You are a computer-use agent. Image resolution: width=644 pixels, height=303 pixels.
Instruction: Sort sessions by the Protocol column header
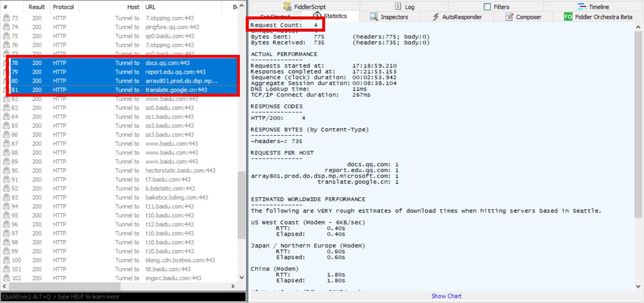tap(63, 7)
